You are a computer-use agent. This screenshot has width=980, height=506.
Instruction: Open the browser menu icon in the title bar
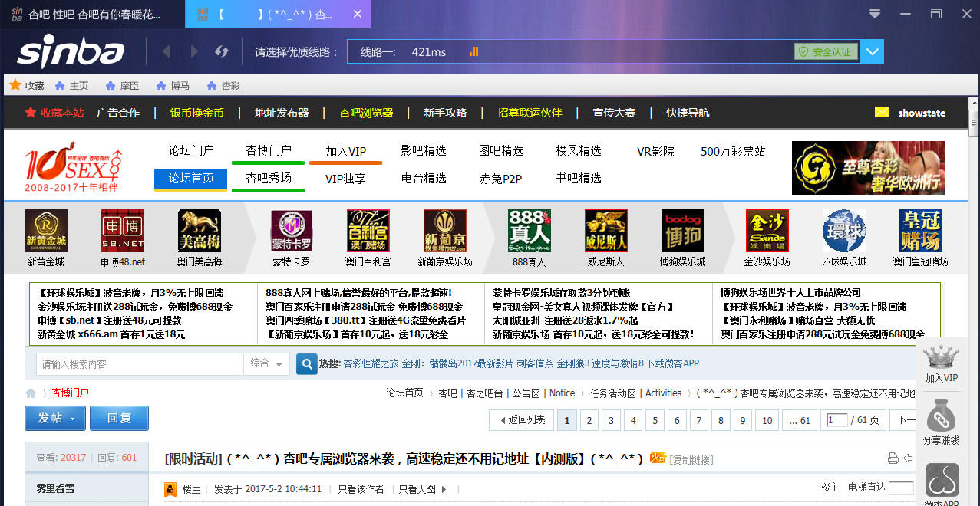click(874, 14)
